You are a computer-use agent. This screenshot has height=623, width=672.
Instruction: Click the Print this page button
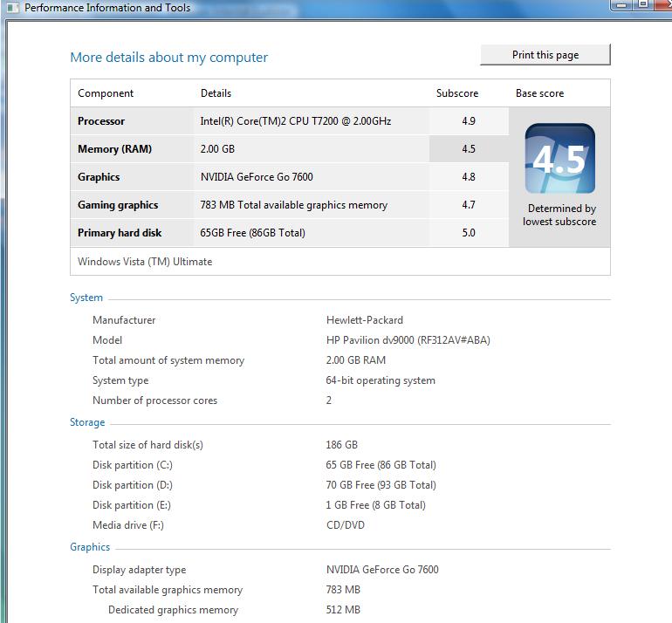pos(545,55)
